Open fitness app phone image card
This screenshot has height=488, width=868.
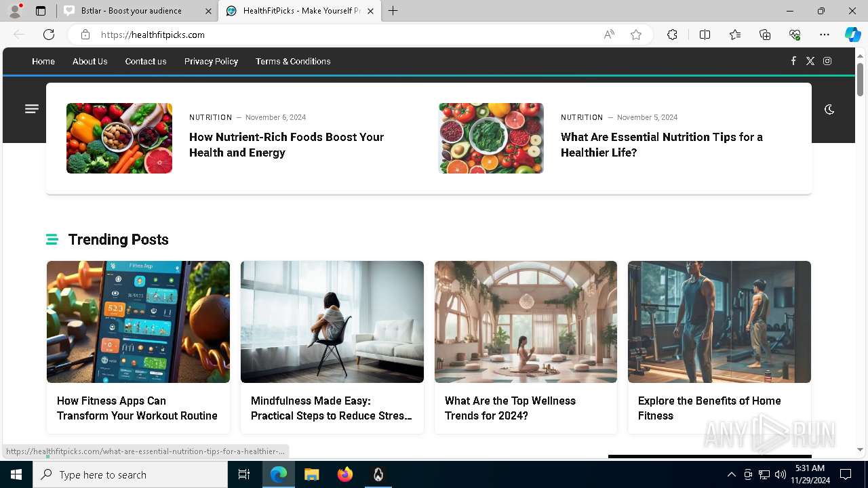click(138, 322)
